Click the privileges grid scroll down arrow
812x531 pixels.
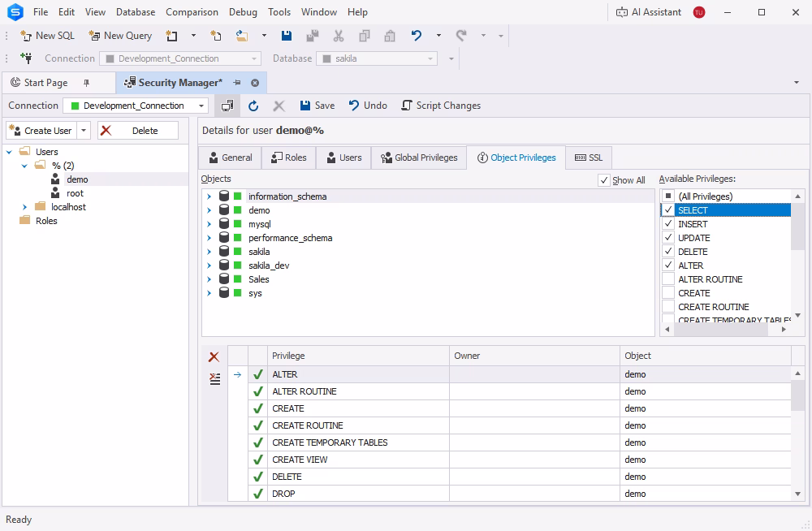(x=797, y=494)
